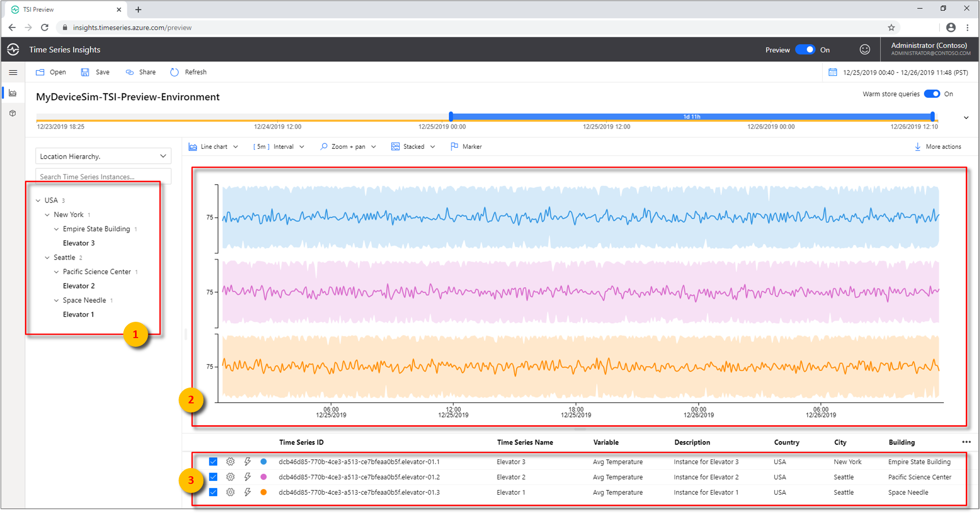980x514 pixels.
Task: Click the Share icon
Action: [130, 72]
